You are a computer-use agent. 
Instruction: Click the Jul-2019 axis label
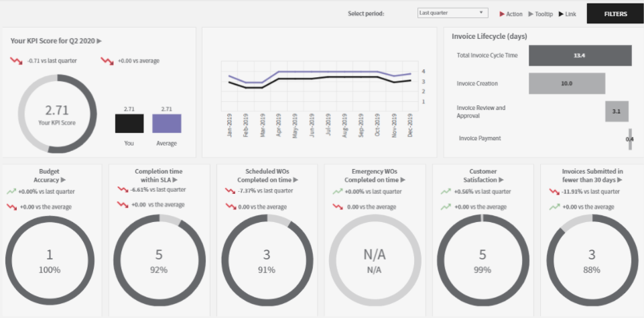point(328,125)
